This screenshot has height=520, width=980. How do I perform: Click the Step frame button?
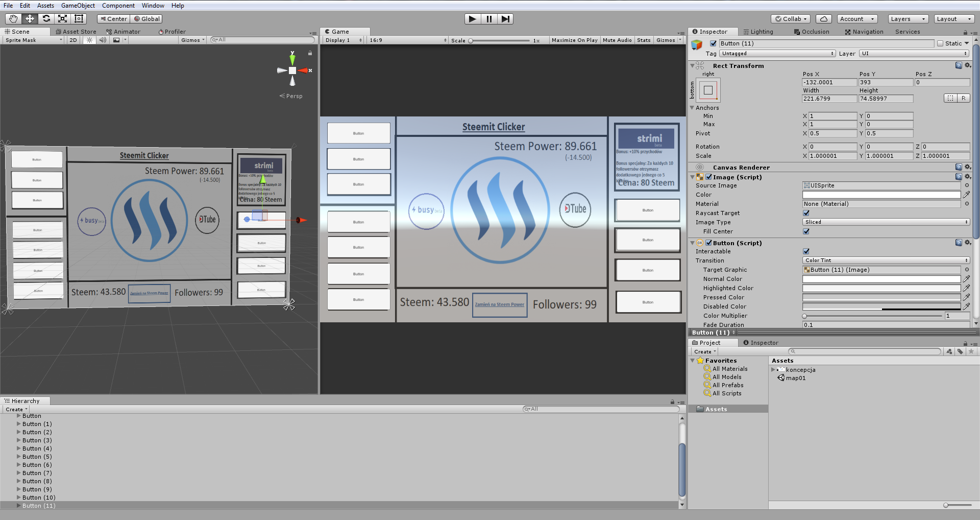coord(505,19)
